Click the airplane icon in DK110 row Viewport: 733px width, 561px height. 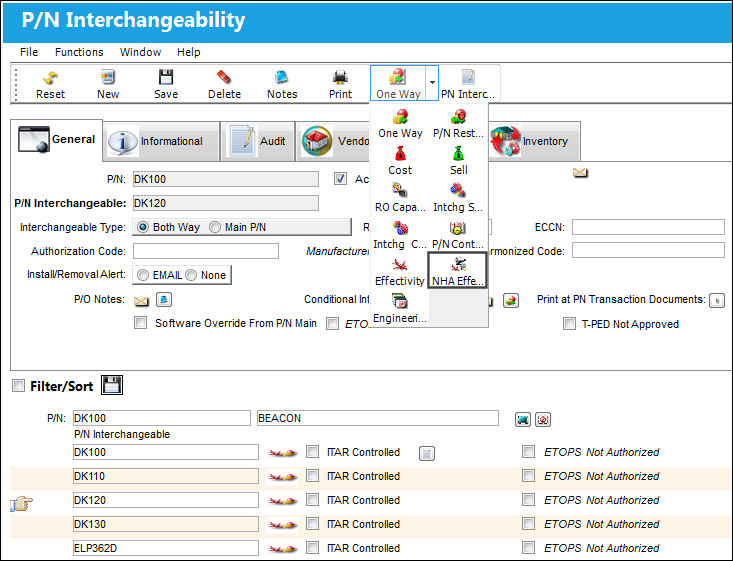tap(282, 477)
